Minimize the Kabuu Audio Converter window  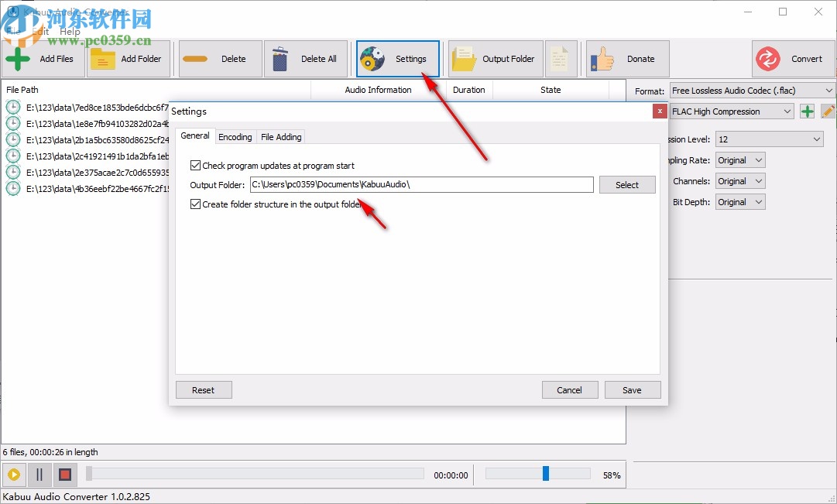[748, 12]
